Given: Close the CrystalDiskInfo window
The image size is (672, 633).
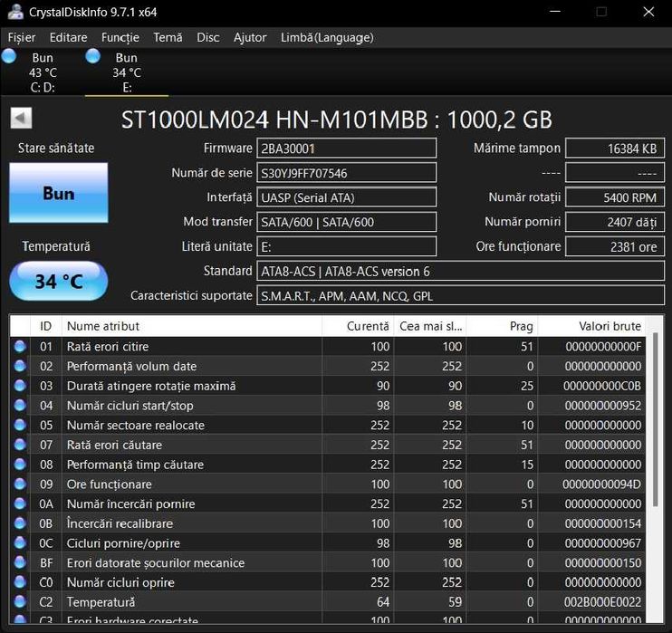Looking at the screenshot, I should point(648,12).
